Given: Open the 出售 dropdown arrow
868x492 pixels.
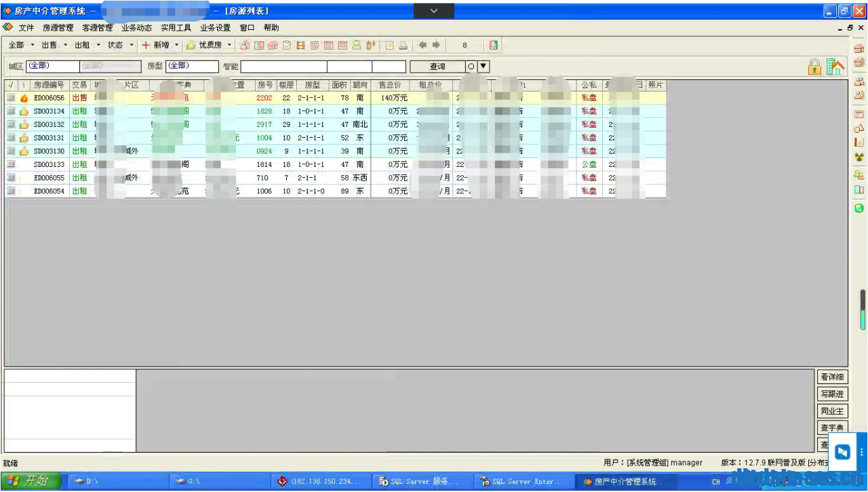Looking at the screenshot, I should click(x=66, y=45).
